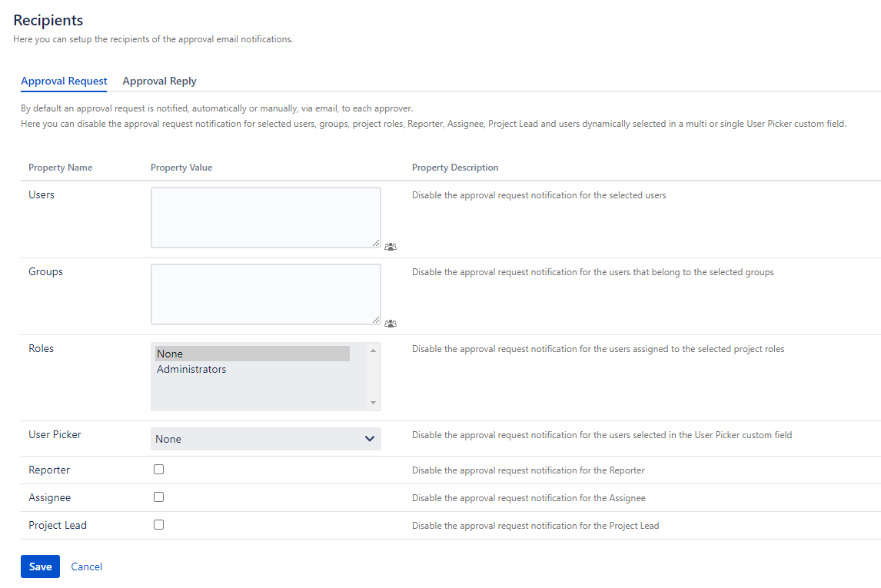Screen dimensions: 881x588
Task: Focus the Groups text area
Action: point(265,294)
